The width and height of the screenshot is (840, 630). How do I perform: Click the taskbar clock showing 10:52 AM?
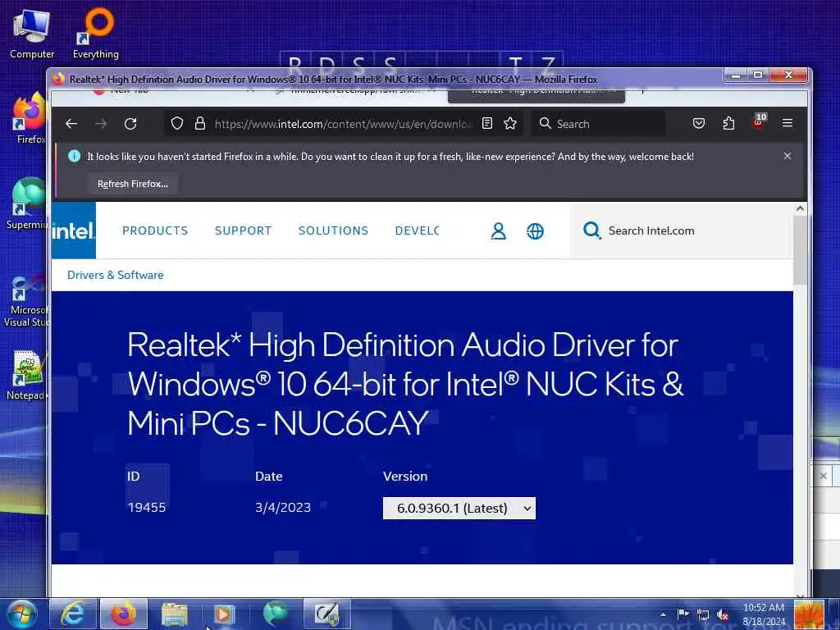click(x=764, y=614)
